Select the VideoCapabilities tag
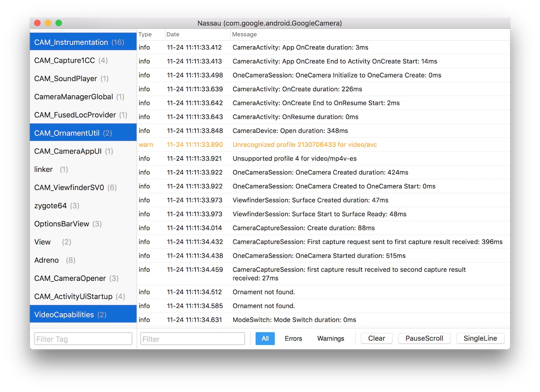 pyautogui.click(x=83, y=315)
